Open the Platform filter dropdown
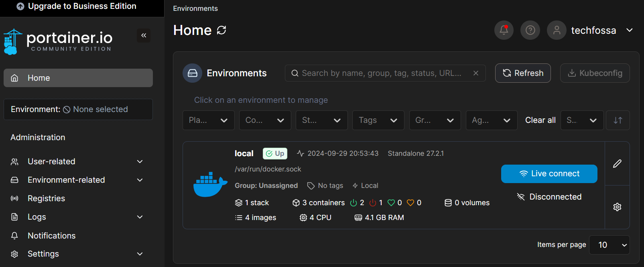Image resolution: width=644 pixels, height=267 pixels. point(208,120)
